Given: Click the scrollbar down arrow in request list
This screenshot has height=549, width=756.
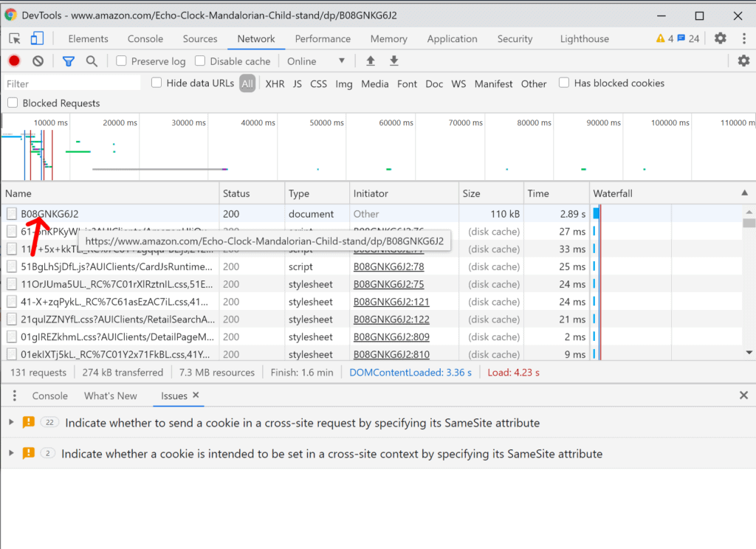Looking at the screenshot, I should pyautogui.click(x=749, y=352).
